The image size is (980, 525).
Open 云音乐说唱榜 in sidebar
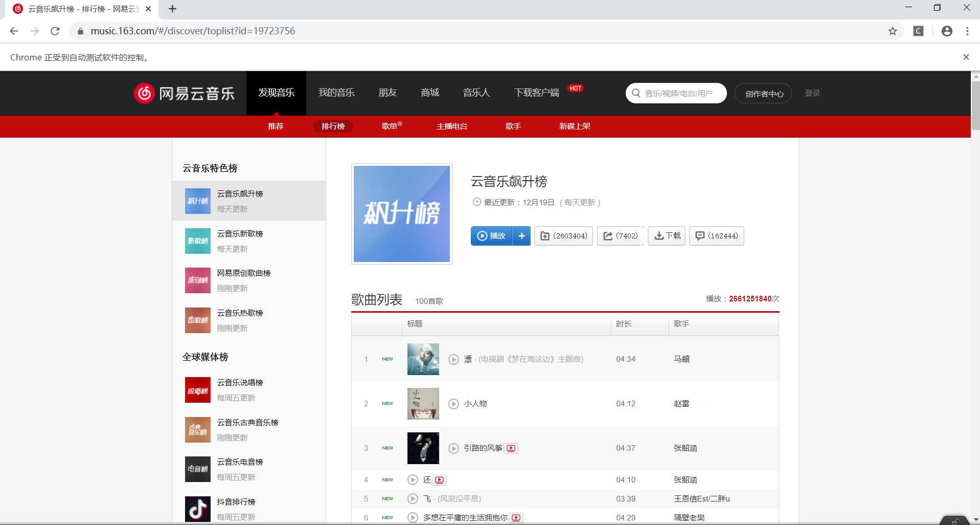[x=249, y=390]
